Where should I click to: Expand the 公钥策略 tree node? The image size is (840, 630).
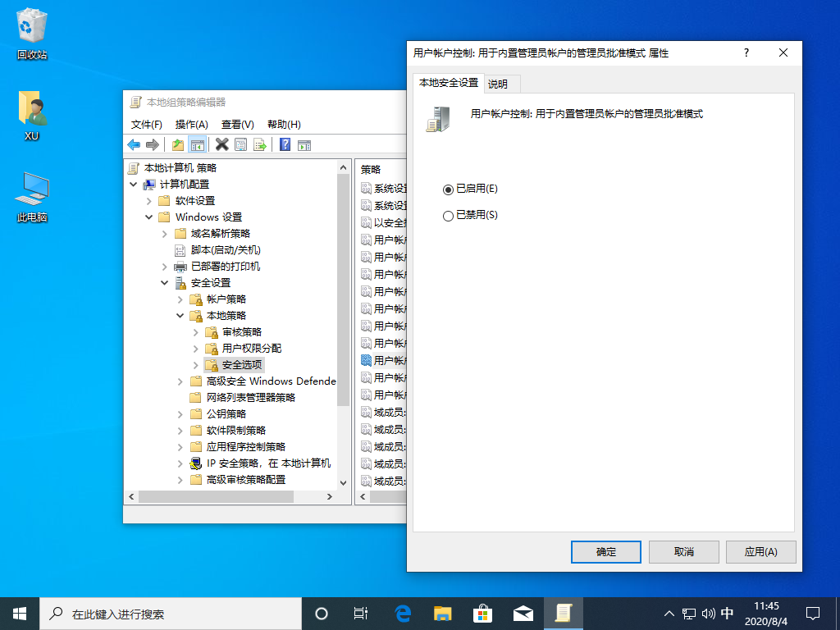180,413
